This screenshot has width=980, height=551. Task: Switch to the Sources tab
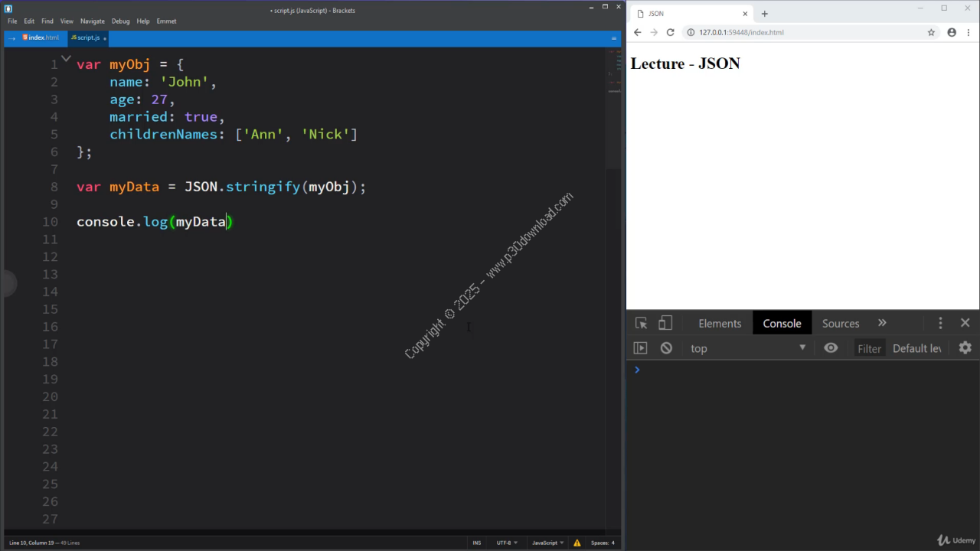pyautogui.click(x=841, y=323)
